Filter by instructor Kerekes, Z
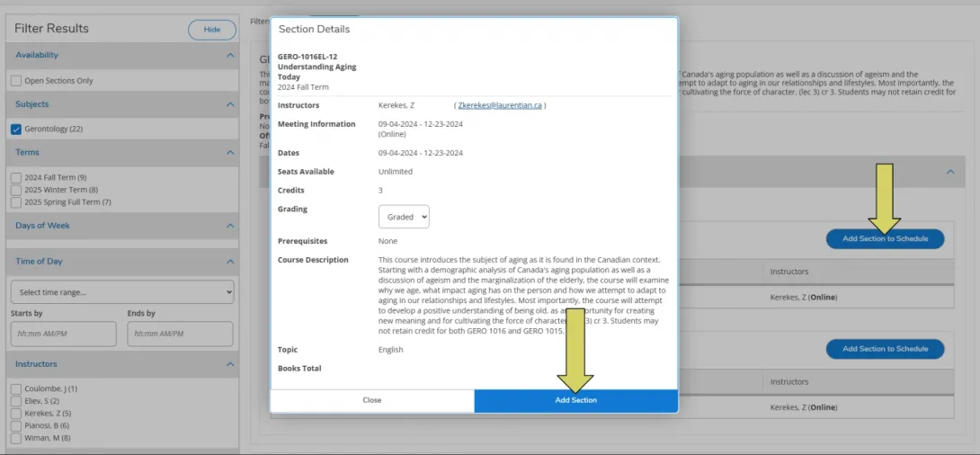Screen dimensions: 980x455 click(16, 414)
